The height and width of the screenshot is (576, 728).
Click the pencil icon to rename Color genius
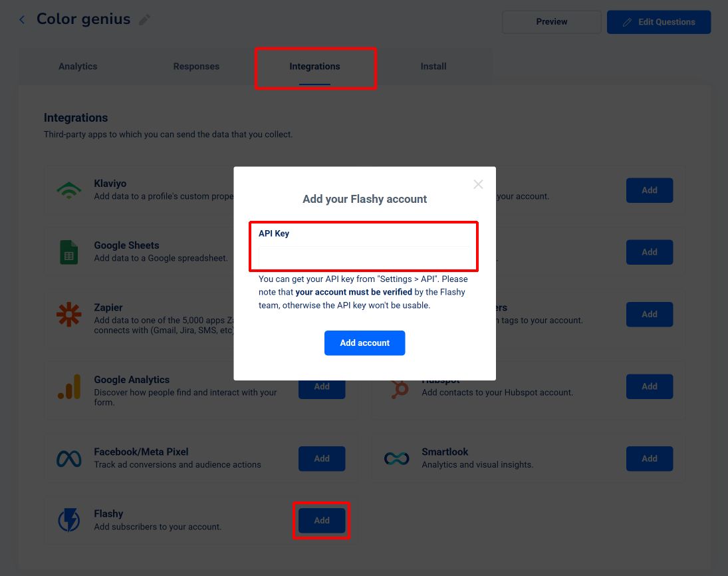pyautogui.click(x=144, y=19)
